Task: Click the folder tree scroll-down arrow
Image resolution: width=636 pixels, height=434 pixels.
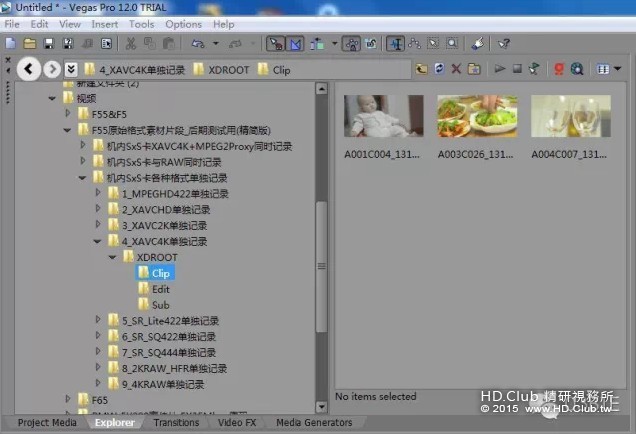Action: tap(321, 406)
